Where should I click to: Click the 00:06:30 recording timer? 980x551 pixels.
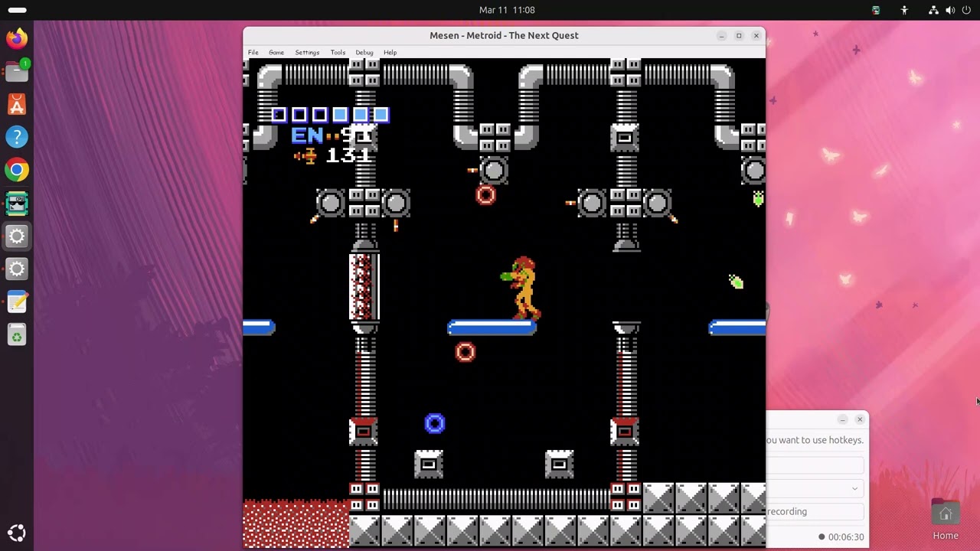click(x=846, y=536)
